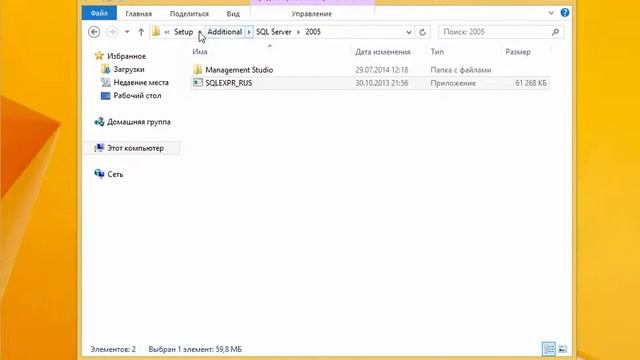Switch to large icons view in status bar
The width and height of the screenshot is (640, 360).
[562, 349]
